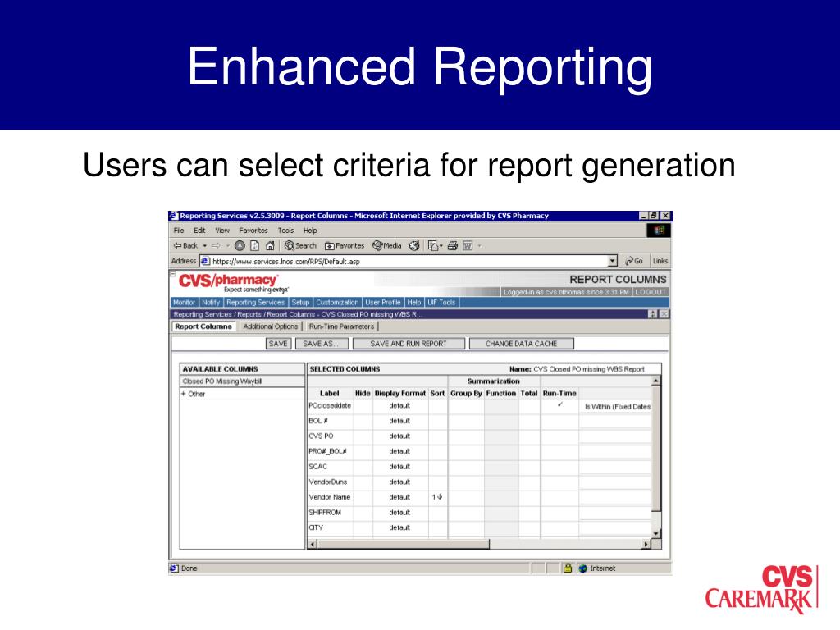Open Setup in the blue navigation bar
Image resolution: width=840 pixels, height=630 pixels.
coord(300,302)
